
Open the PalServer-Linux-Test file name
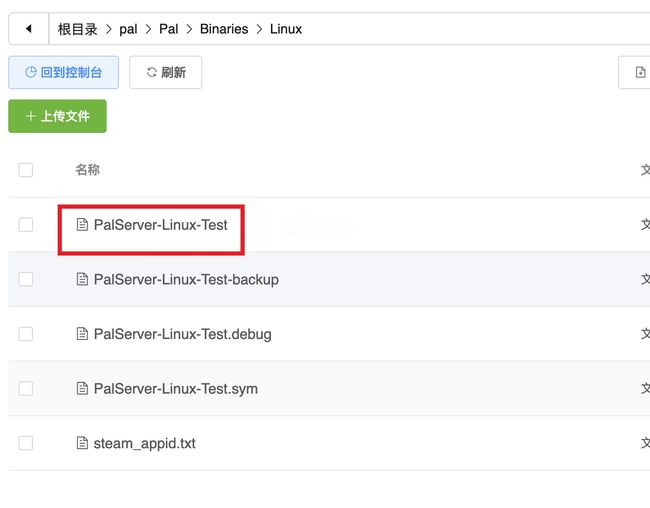coord(160,225)
